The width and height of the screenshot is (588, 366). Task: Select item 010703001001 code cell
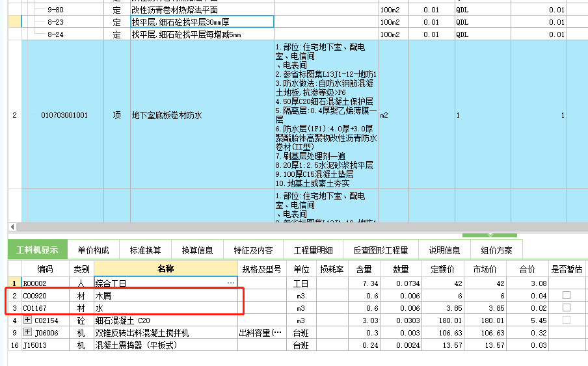tap(64, 115)
